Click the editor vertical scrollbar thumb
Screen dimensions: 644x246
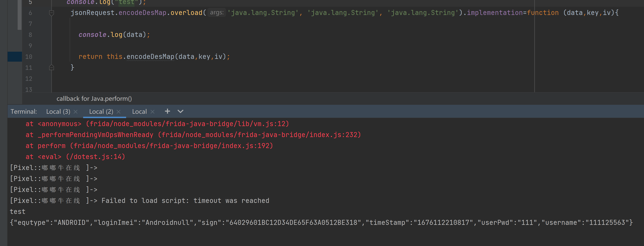(x=20, y=15)
